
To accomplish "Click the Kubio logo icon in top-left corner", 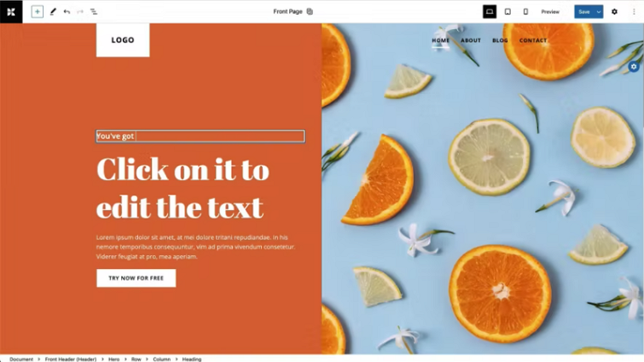I will coord(11,11).
